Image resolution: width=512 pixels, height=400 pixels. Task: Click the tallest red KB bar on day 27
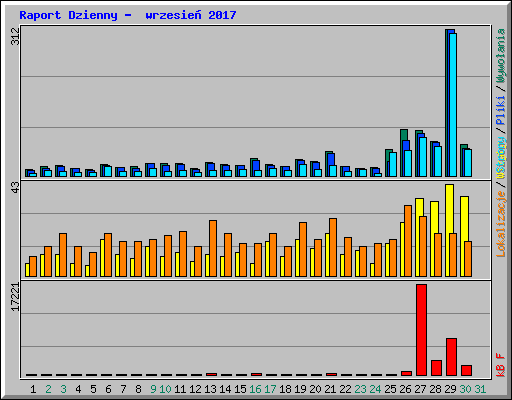coord(421,330)
